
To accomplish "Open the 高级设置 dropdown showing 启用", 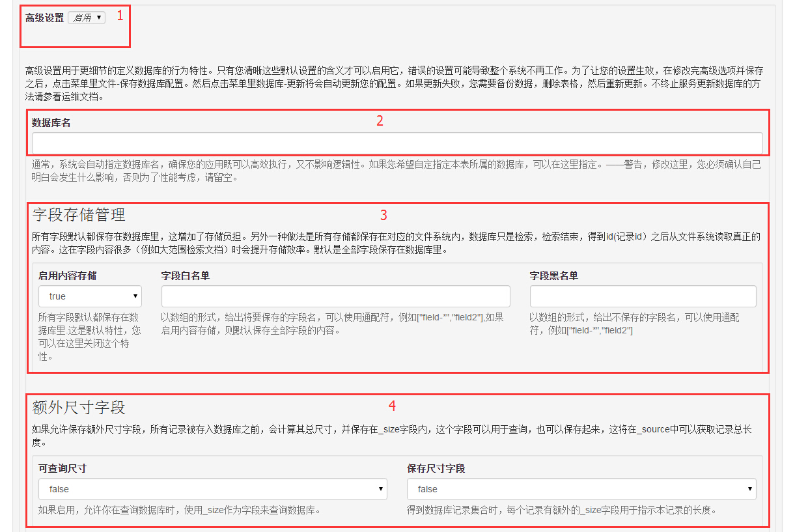I will click(x=86, y=18).
